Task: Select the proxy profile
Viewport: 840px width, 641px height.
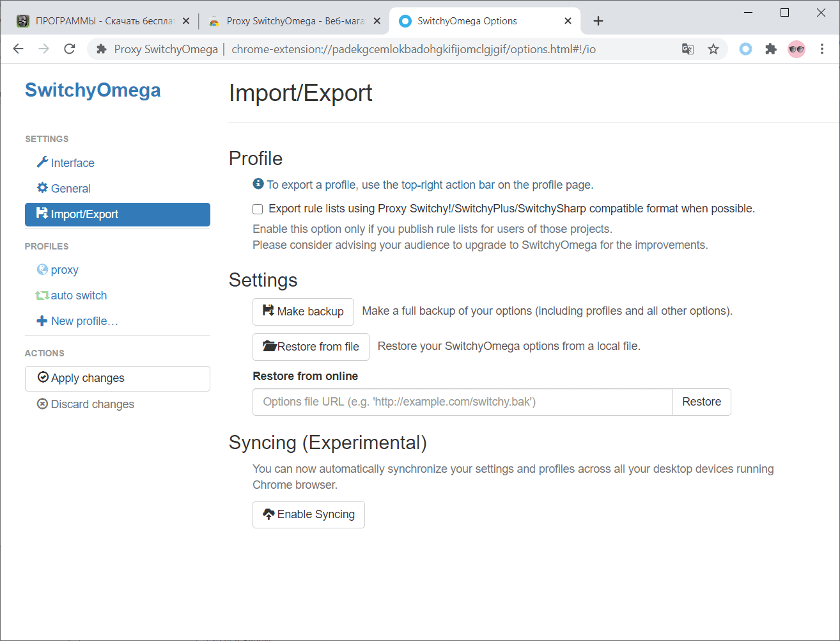Action: (65, 270)
